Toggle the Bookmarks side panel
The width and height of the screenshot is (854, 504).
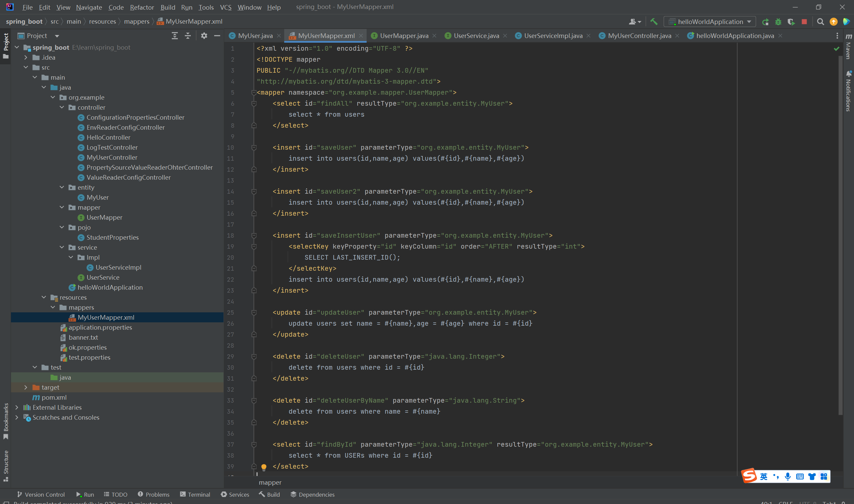coord(6,420)
